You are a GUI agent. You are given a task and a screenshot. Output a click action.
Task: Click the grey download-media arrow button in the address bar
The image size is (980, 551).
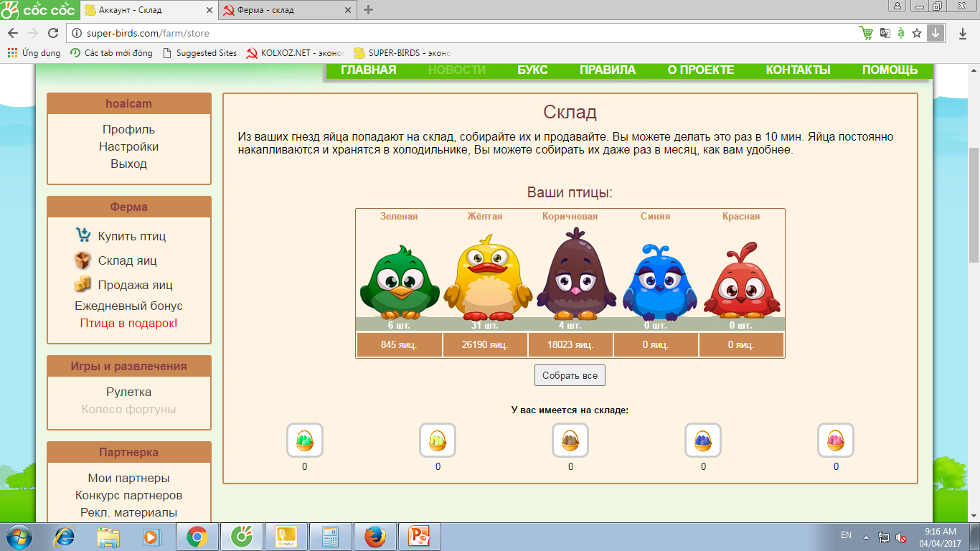(x=935, y=33)
